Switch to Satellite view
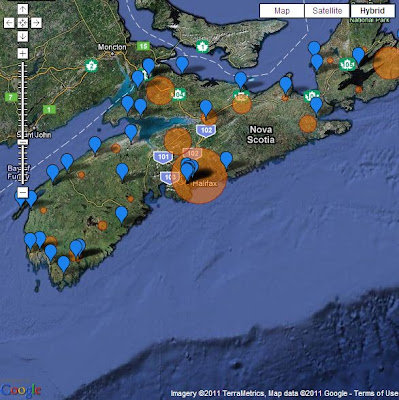 point(327,11)
